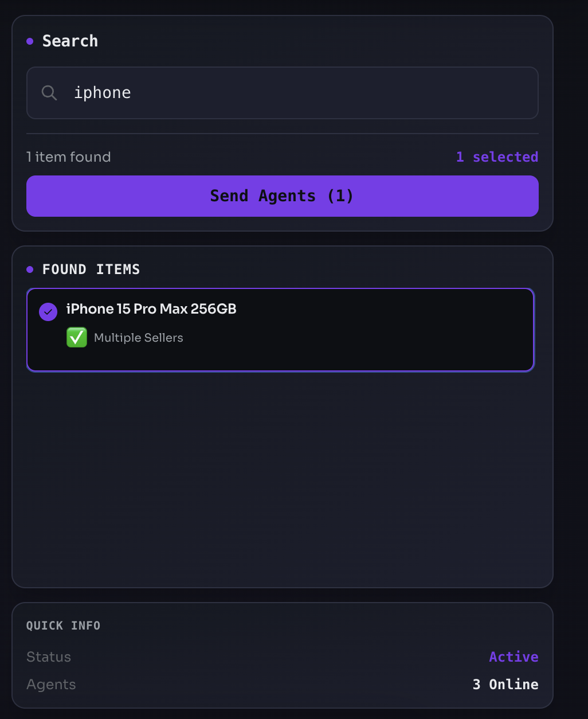Click the Search section heading

[x=70, y=41]
